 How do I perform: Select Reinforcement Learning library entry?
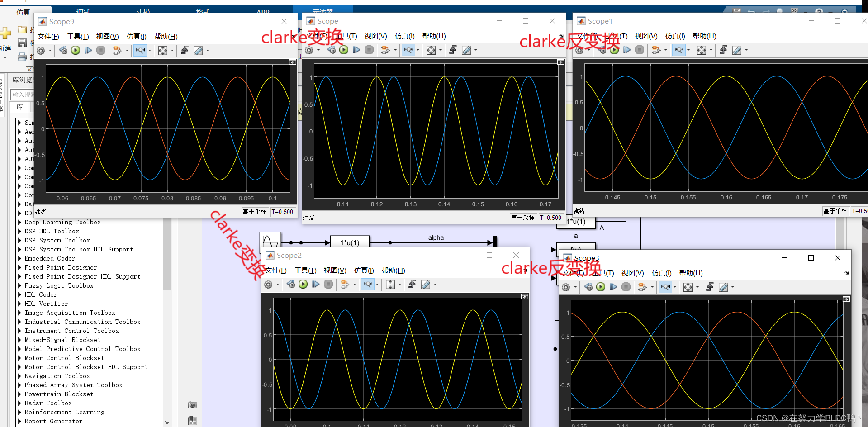pos(65,412)
